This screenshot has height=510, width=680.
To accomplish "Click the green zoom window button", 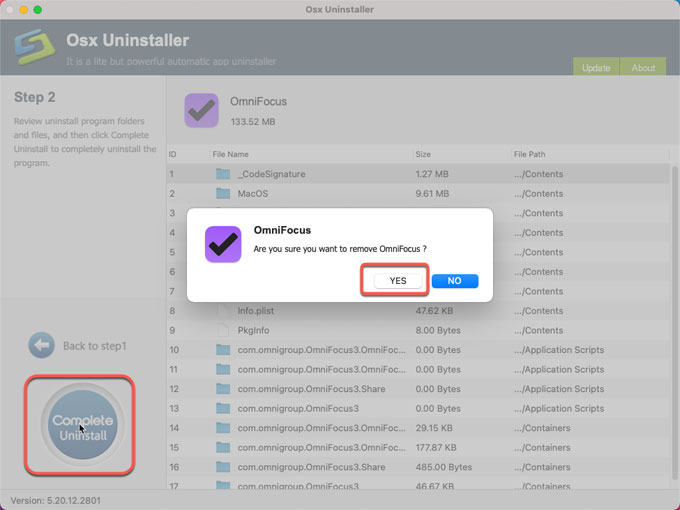I will point(38,10).
